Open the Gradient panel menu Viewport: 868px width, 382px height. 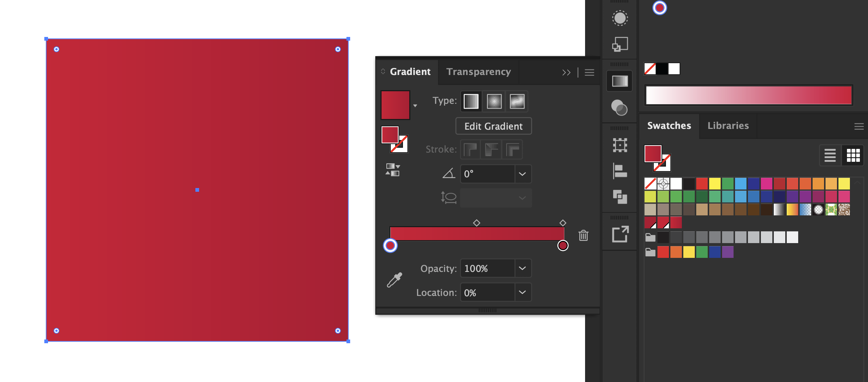point(589,72)
